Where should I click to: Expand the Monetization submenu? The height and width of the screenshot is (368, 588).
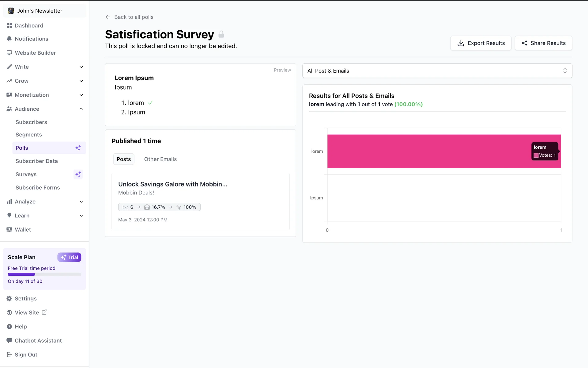point(81,95)
